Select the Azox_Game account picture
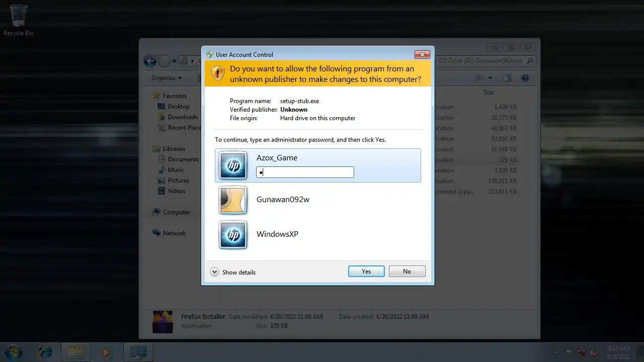644x362 pixels. coord(233,165)
